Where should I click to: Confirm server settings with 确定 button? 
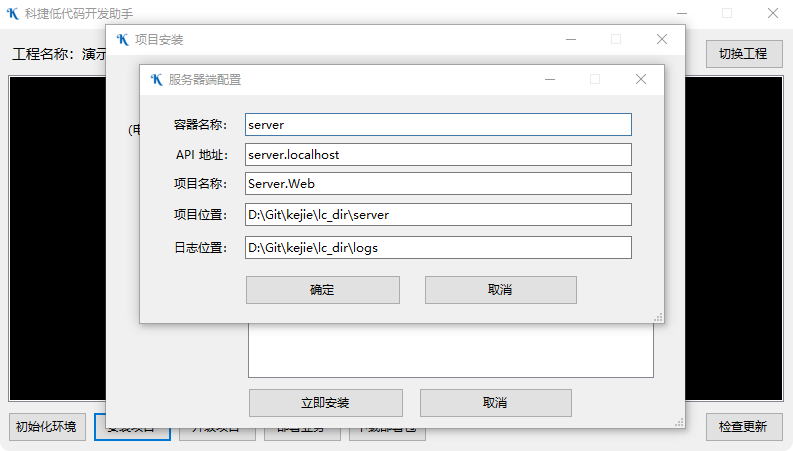(x=322, y=290)
